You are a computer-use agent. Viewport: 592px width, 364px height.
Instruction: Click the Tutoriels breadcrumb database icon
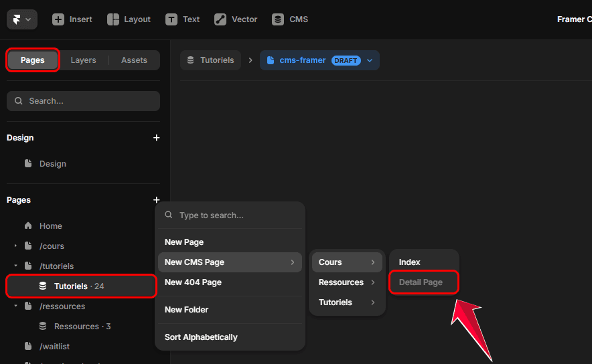191,60
